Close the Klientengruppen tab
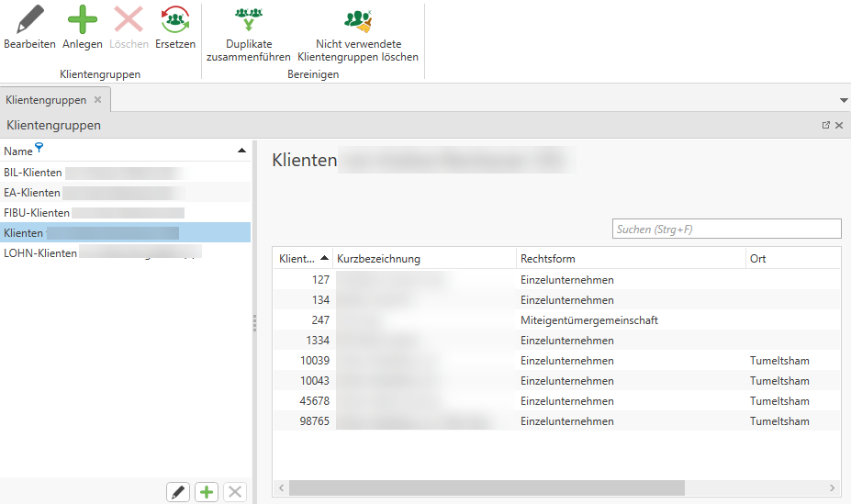The image size is (851, 504). click(x=98, y=99)
